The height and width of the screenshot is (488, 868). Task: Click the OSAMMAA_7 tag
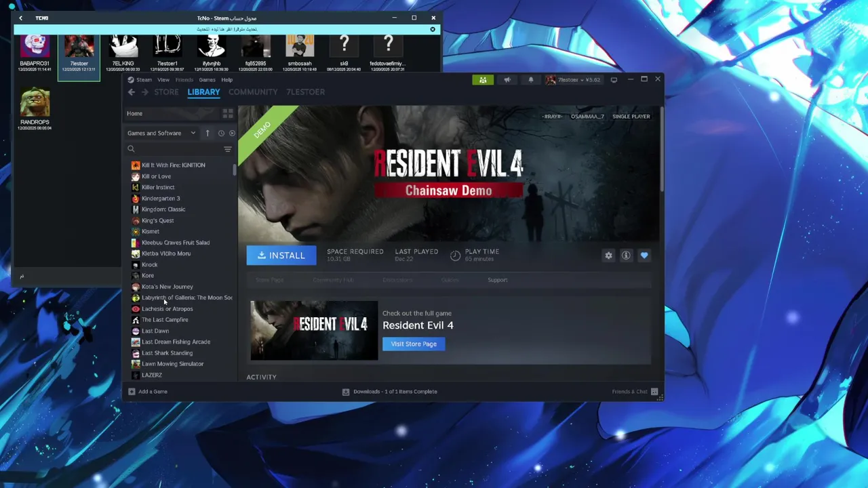[x=587, y=117]
